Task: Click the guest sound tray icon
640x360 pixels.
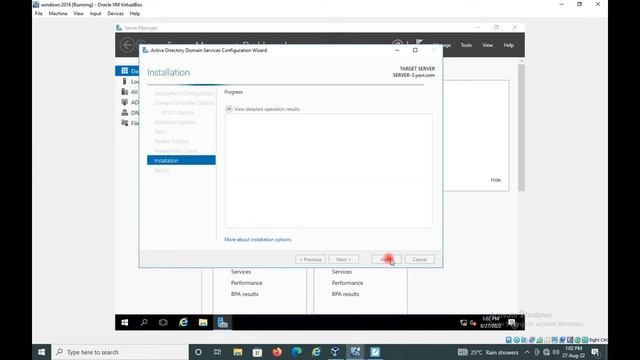Action: (x=473, y=323)
